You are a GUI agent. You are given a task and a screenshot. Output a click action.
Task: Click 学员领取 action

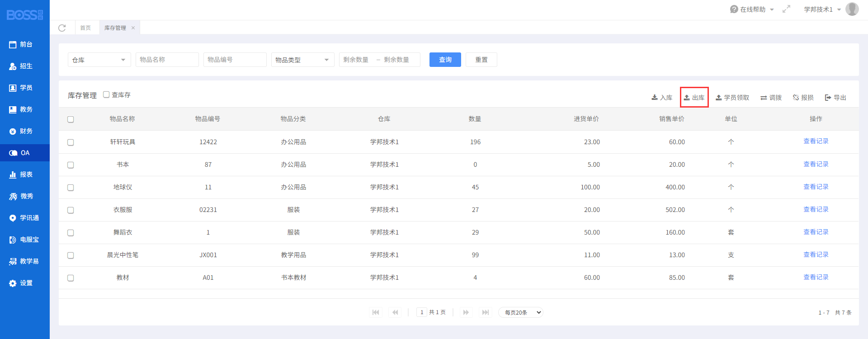(732, 98)
